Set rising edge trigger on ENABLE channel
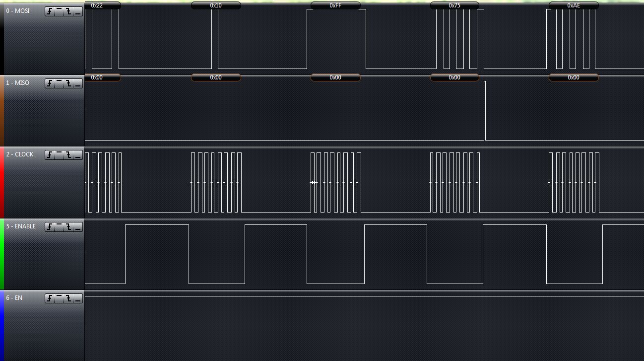This screenshot has width=644, height=361. click(50, 227)
